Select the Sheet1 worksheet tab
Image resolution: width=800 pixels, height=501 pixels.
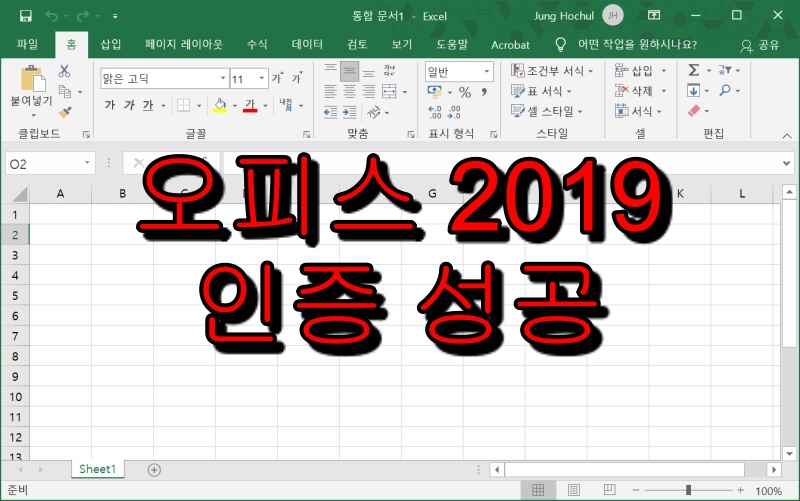coord(98,469)
